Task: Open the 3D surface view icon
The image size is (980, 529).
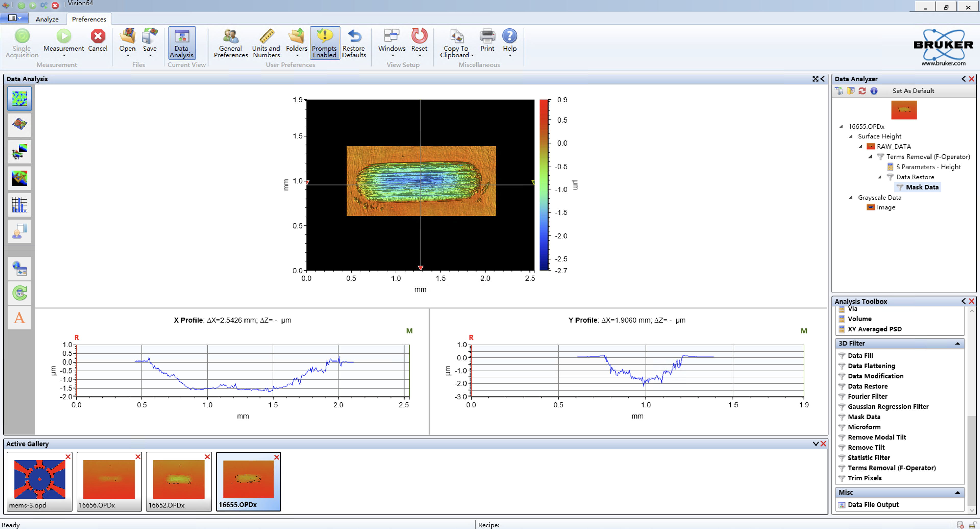Action: pyautogui.click(x=19, y=124)
